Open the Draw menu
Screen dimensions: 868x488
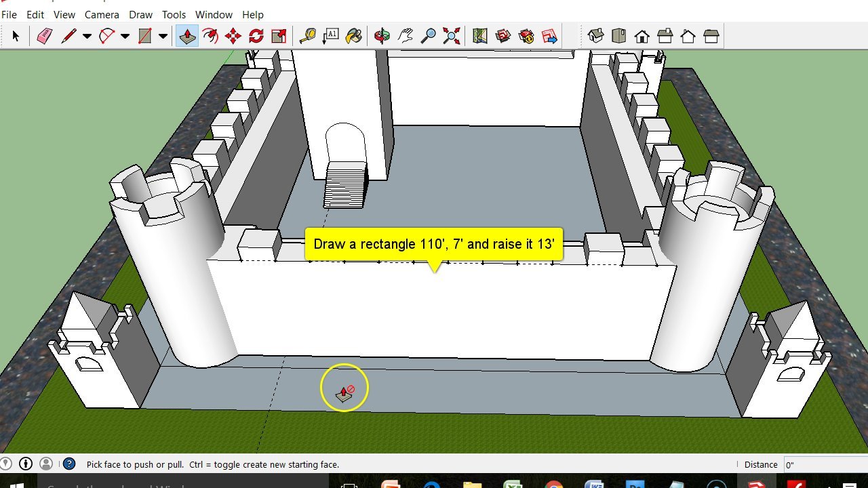[x=140, y=14]
